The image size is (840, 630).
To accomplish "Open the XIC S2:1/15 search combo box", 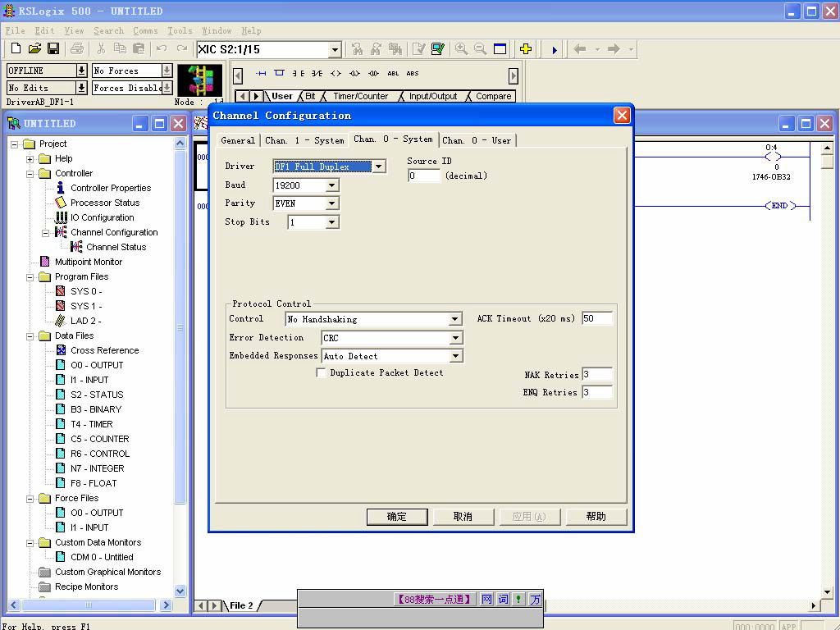I will point(335,50).
